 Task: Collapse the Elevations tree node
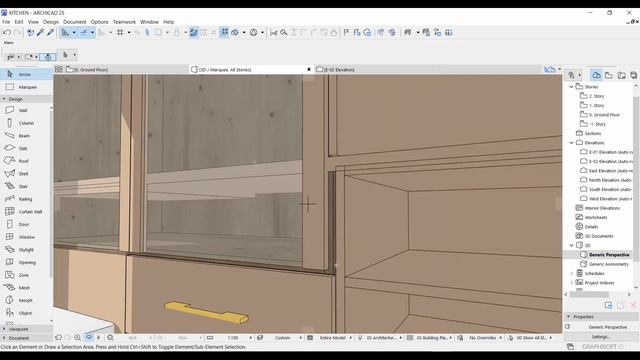click(x=571, y=143)
